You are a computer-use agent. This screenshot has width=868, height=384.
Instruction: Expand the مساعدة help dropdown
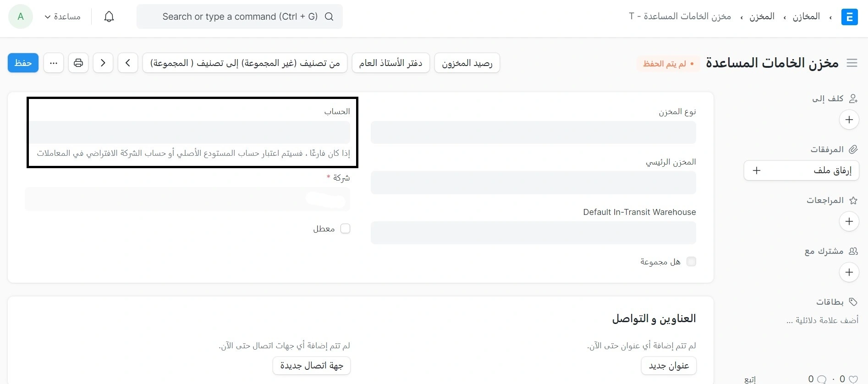[62, 16]
